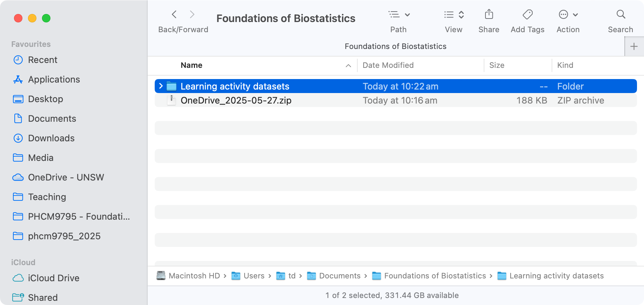This screenshot has width=644, height=305.
Task: Open OneDrive - UNSW sidebar location
Action: [66, 177]
